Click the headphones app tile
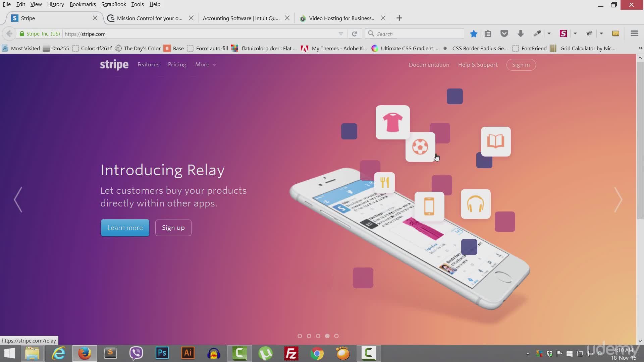 coord(476,204)
